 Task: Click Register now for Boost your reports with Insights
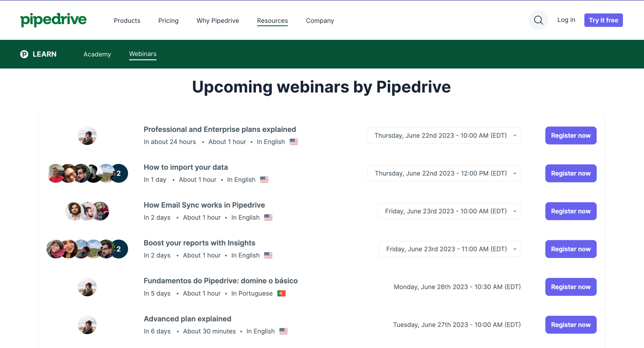(x=571, y=249)
